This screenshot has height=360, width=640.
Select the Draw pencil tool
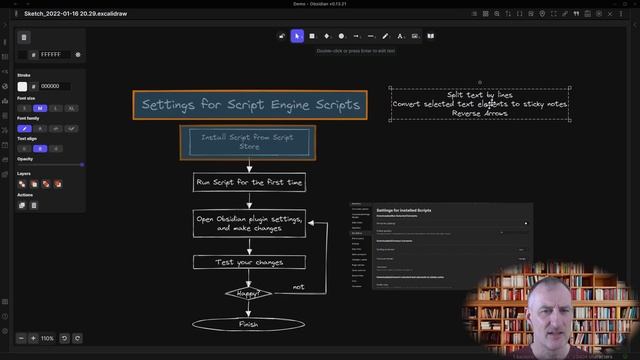tap(385, 36)
